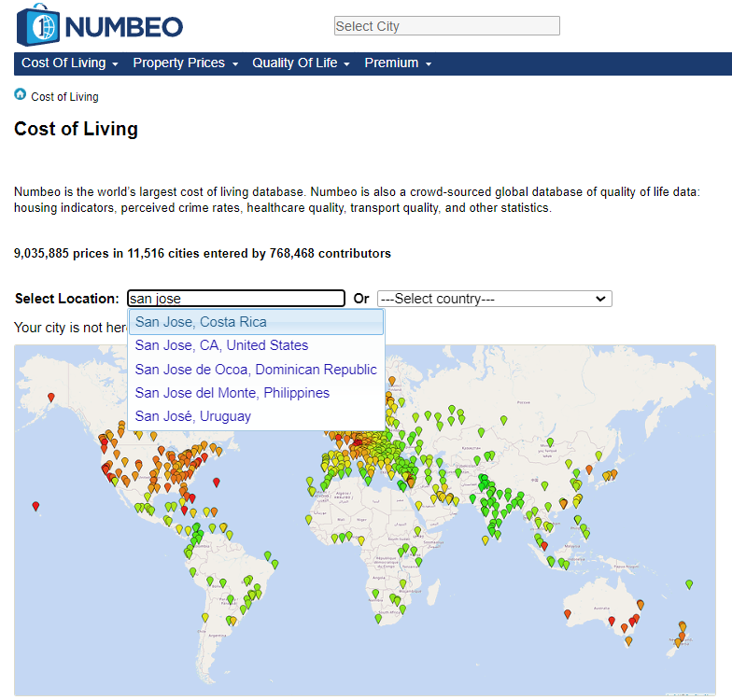Click the orange pin in Tasmania

point(628,641)
